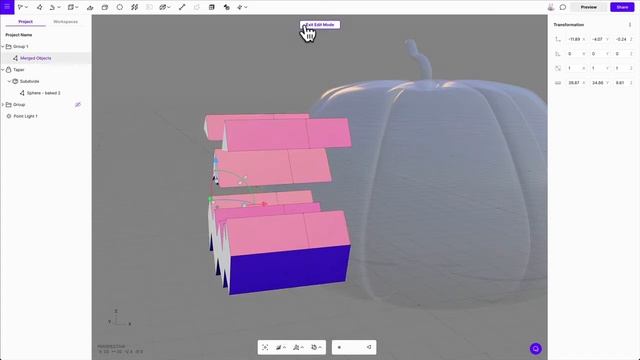Switch to the Workspaces tab
Viewport: 640px width, 360px height.
point(65,22)
